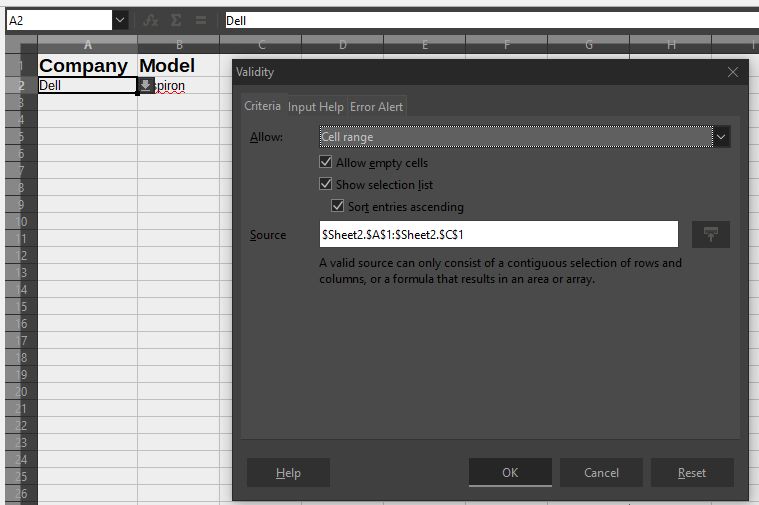Click the Name Box showing A2
This screenshot has width=759, height=505.
(x=59, y=20)
